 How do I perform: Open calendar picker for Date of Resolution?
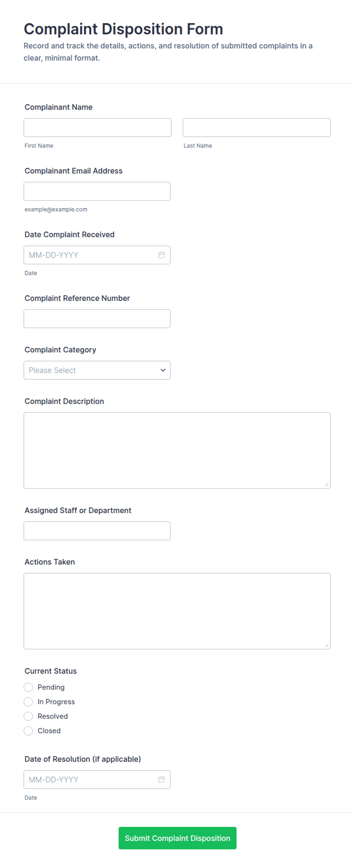pos(162,779)
